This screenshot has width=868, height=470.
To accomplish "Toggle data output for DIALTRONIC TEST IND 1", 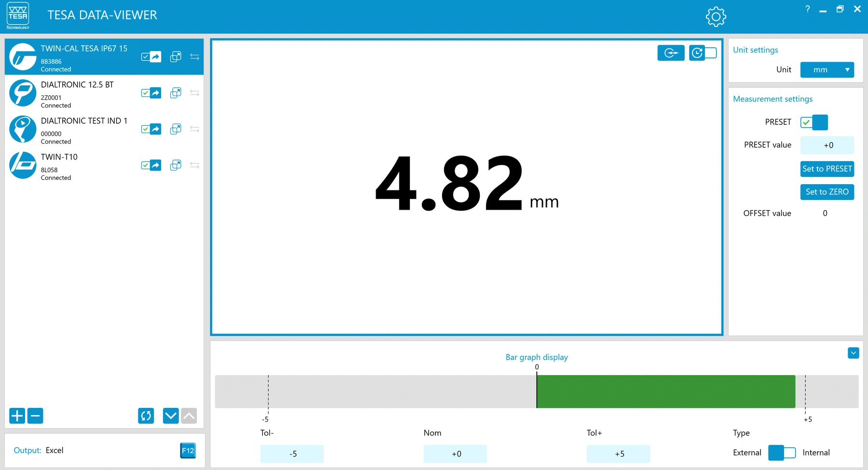I will coord(151,129).
